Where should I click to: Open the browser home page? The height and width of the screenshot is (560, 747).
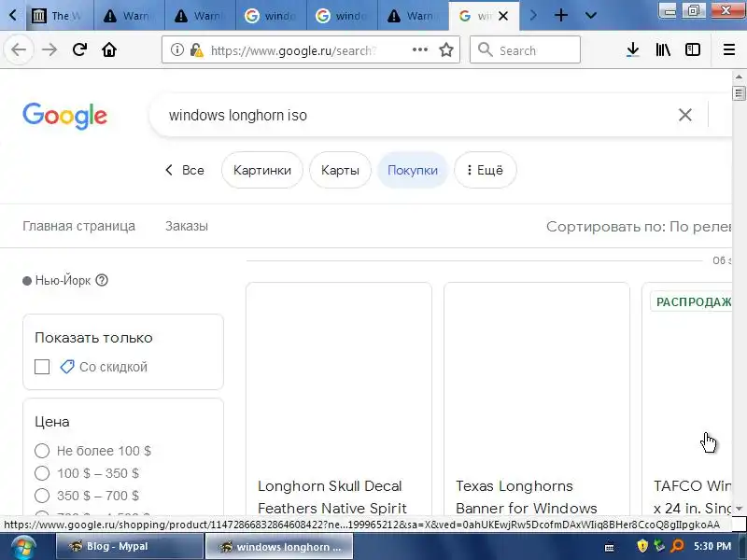(109, 49)
